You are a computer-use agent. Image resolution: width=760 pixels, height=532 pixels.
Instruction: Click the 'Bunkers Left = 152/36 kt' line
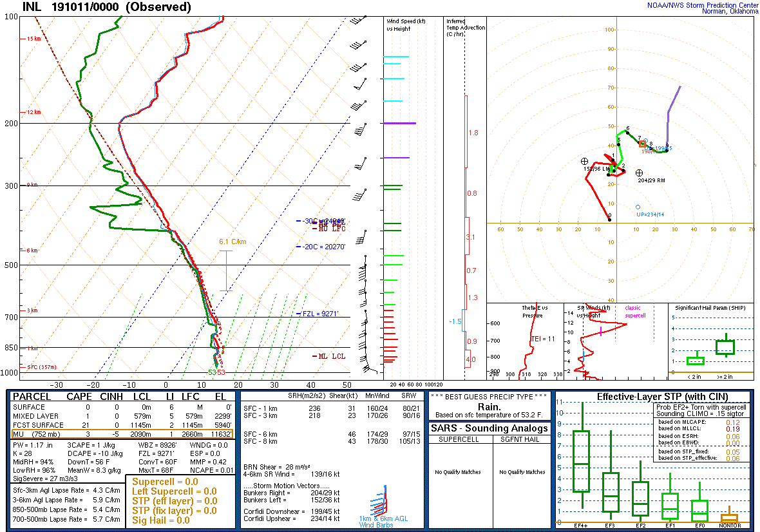pyautogui.click(x=291, y=500)
